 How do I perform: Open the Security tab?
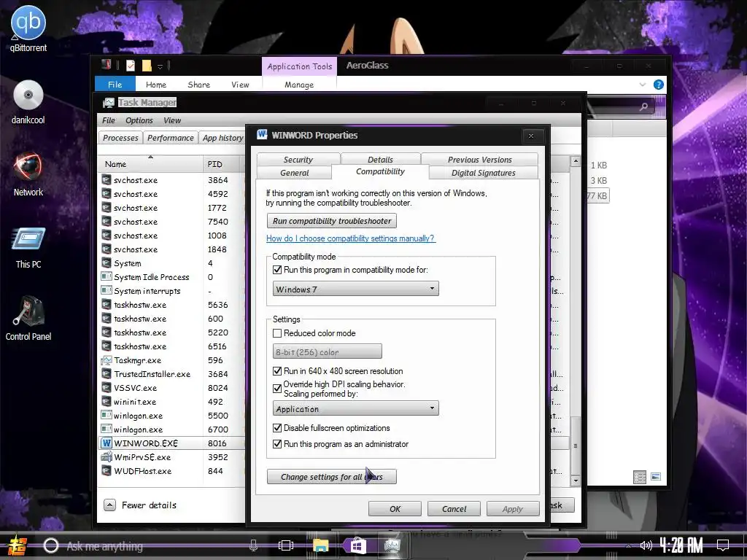click(x=298, y=160)
